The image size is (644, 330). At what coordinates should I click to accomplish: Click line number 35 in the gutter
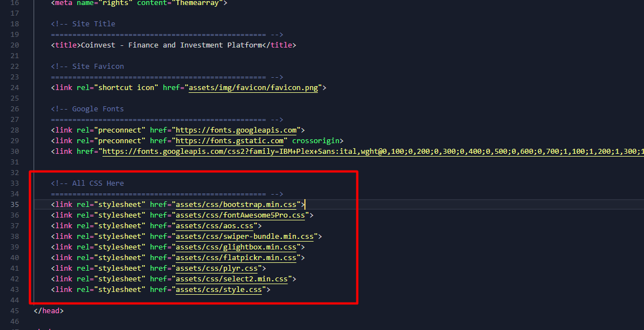pyautogui.click(x=15, y=204)
